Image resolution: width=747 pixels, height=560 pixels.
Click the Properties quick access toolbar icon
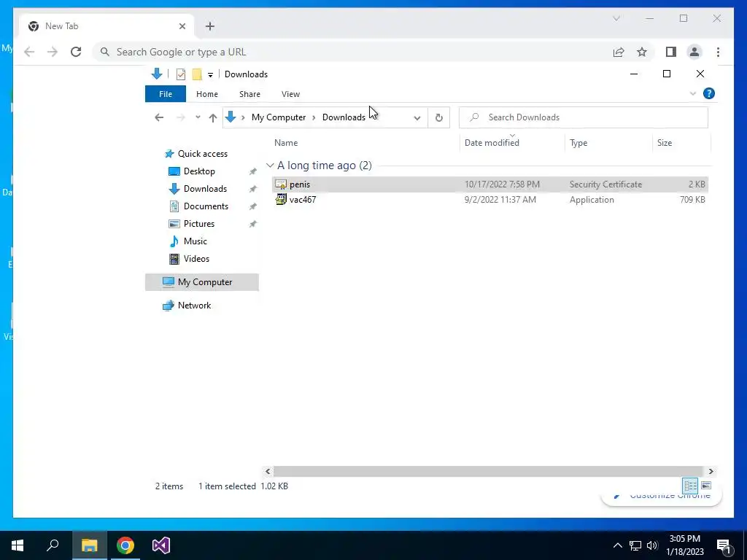click(181, 74)
